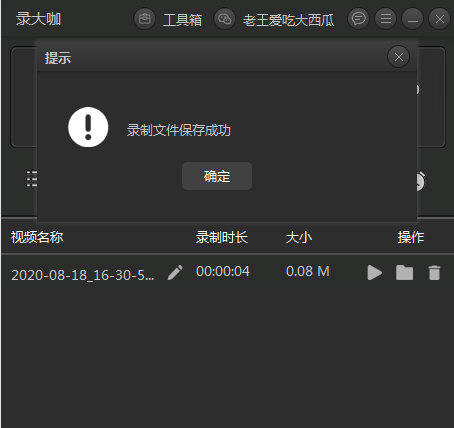Play the 2020-08-18 recording
This screenshot has height=428, width=454.
(x=375, y=273)
